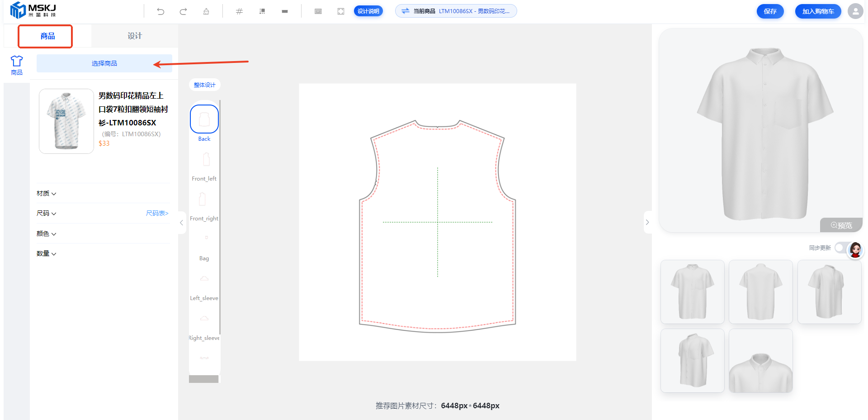Click the clear brush icon in toolbar
Screen dimensions: 868x420
point(206,11)
